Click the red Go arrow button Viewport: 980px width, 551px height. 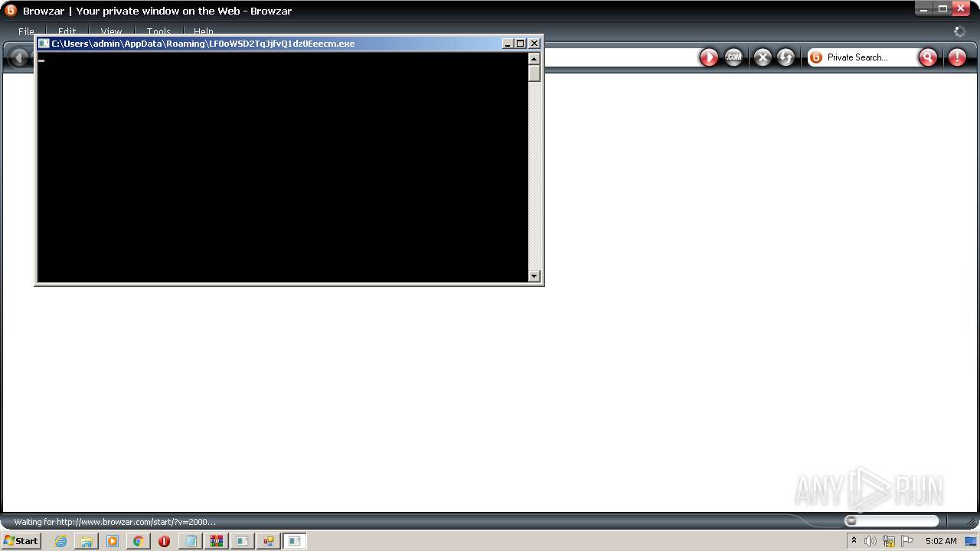pyautogui.click(x=709, y=57)
